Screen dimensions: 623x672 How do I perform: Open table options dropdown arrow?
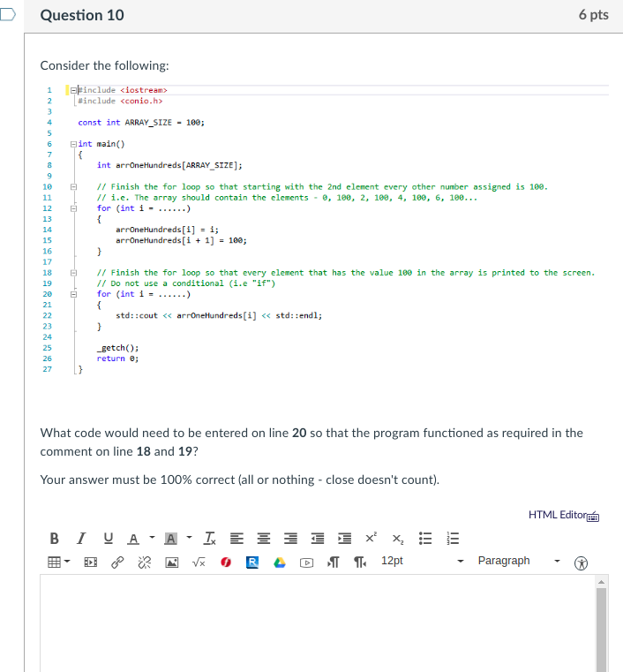(67, 561)
